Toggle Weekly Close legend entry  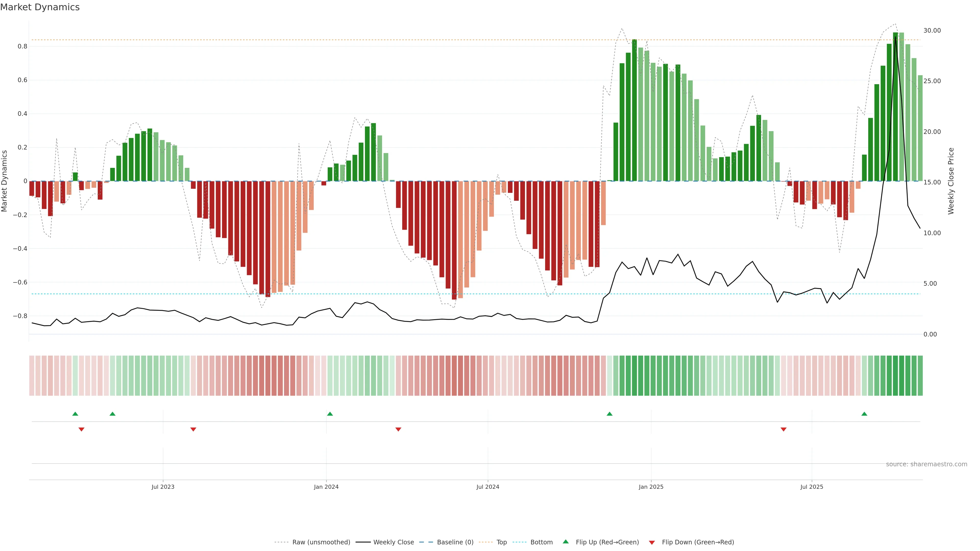click(393, 542)
